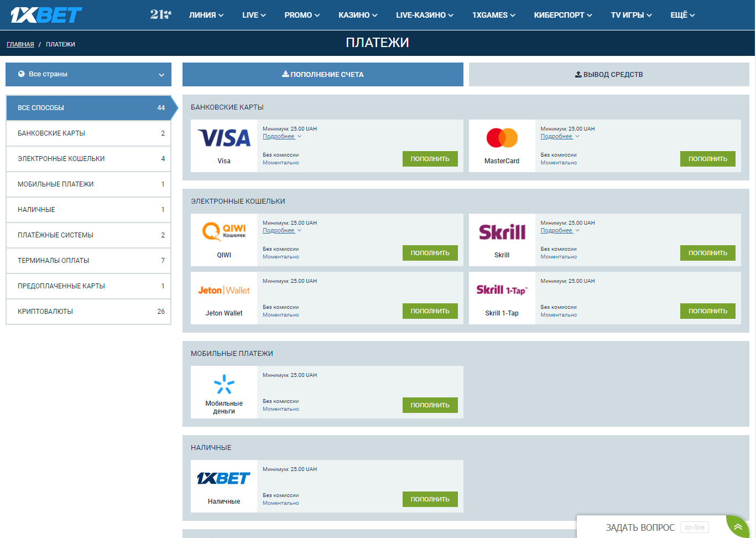Select КРИПТОВАЛЮТЫ category
The height and width of the screenshot is (538, 756).
point(88,312)
